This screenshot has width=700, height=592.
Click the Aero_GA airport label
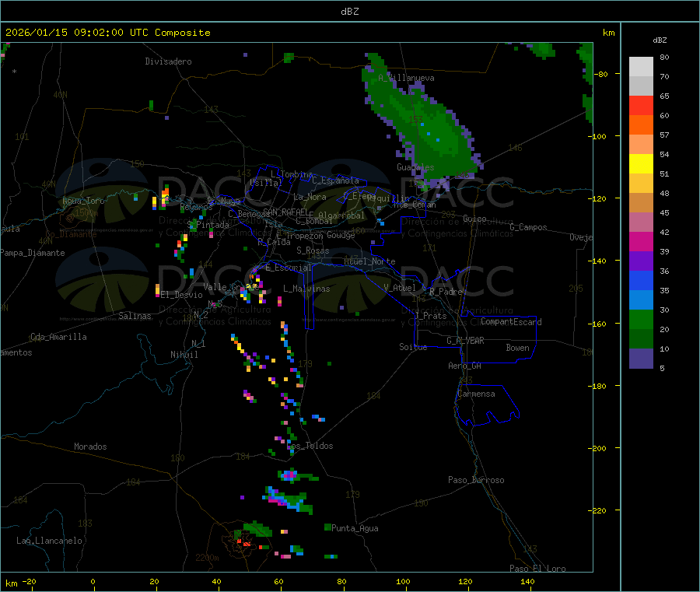click(465, 366)
